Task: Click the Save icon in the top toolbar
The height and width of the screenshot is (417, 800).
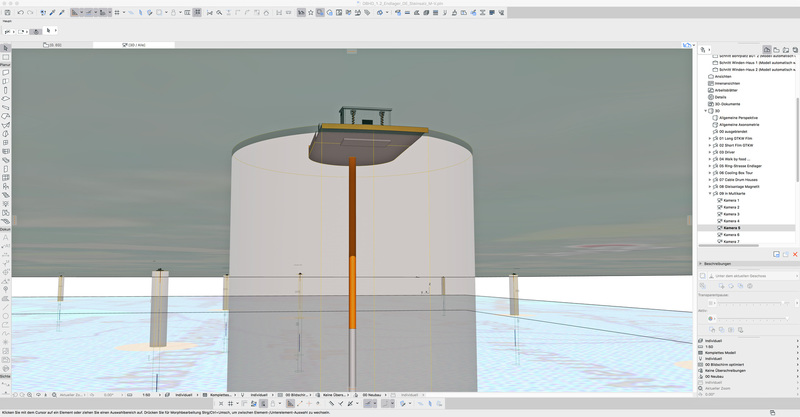Action: point(5,13)
